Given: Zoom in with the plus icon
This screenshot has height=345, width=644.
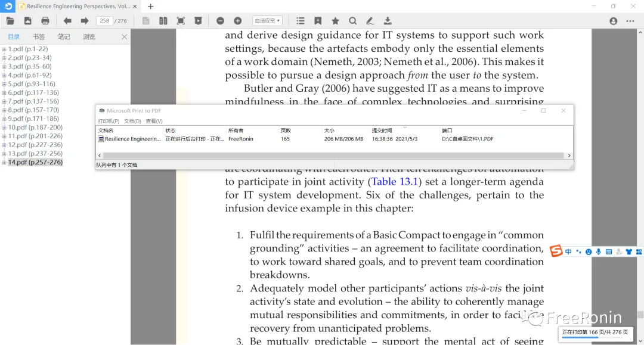Looking at the screenshot, I should tap(238, 21).
